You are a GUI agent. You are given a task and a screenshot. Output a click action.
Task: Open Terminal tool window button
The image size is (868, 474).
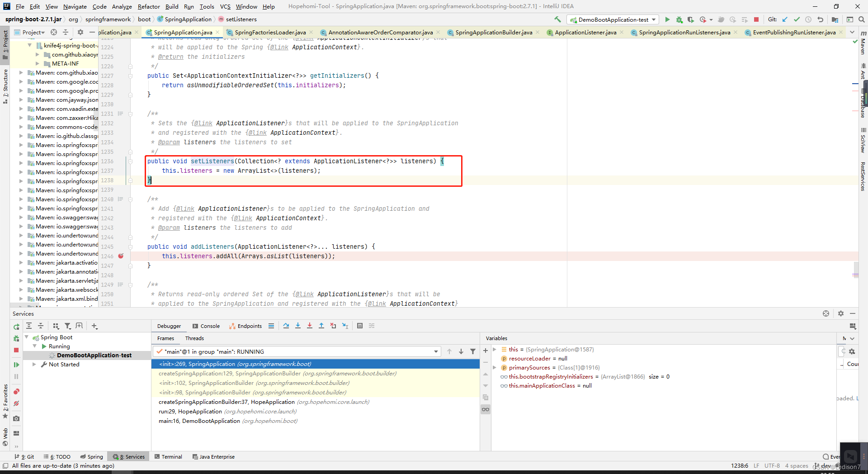coord(168,457)
